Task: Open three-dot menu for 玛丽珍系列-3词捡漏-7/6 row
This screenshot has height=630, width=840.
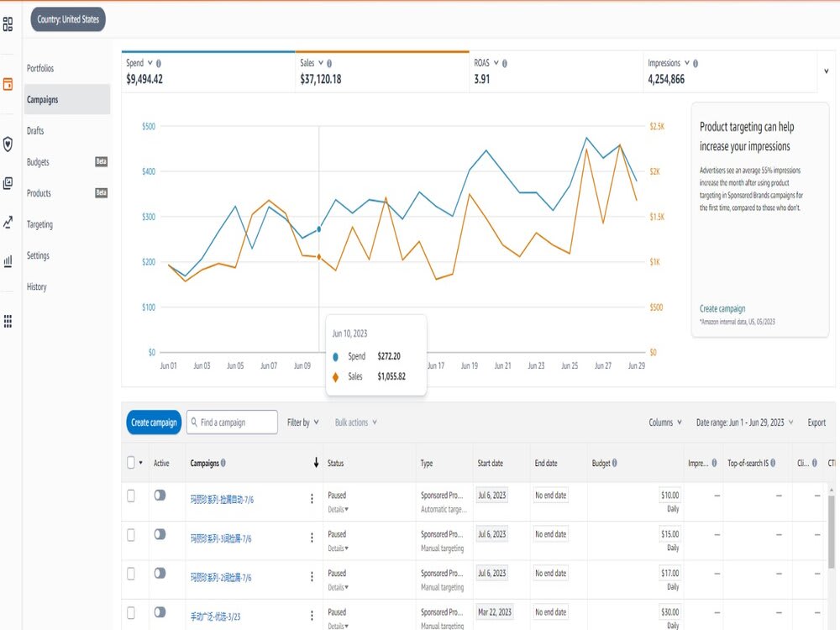Action: point(312,538)
